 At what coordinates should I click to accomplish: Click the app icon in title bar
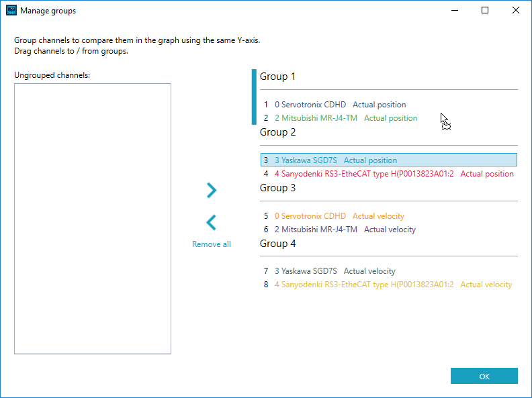pos(11,11)
